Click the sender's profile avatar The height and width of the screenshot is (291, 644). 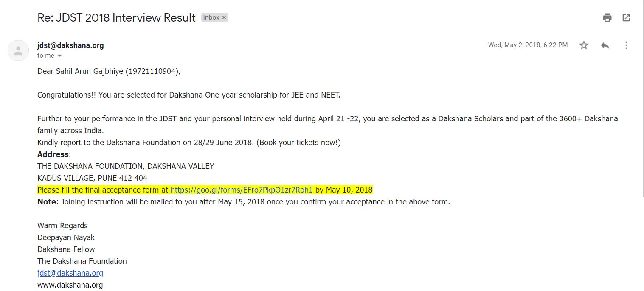pos(18,50)
